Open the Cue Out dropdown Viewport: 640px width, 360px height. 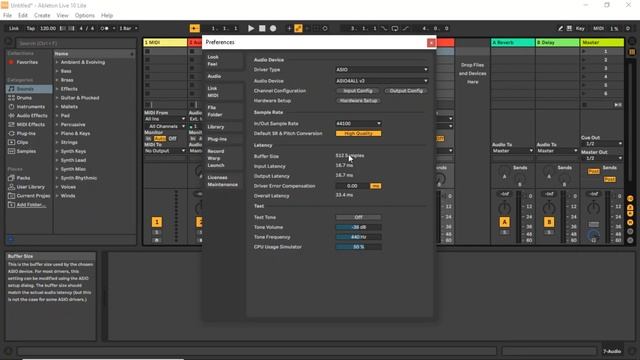602,144
